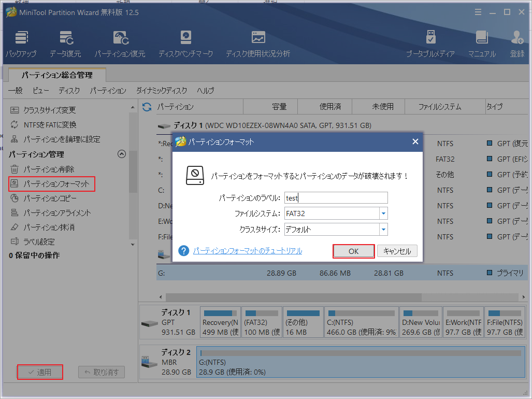Confirm format with the OK button
This screenshot has width=532, height=399.
coord(353,251)
